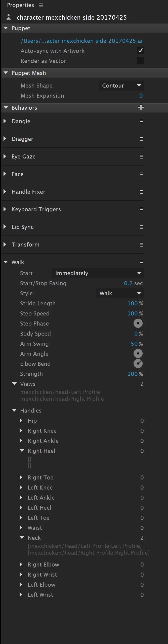Enable Render as Vector checkbox
Image resolution: width=168 pixels, height=644 pixels.
click(x=140, y=61)
